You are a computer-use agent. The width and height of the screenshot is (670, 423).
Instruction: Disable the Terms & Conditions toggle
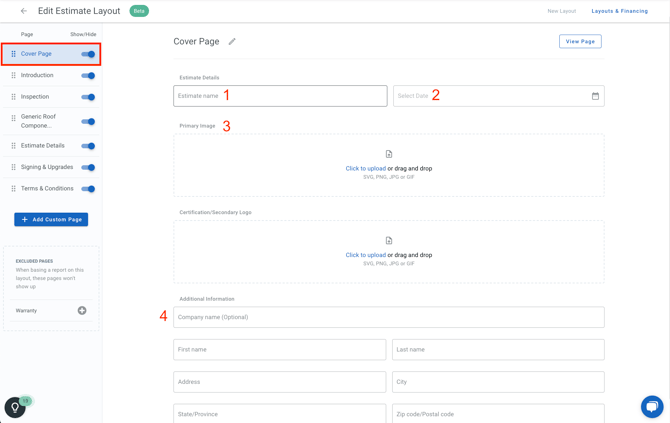pyautogui.click(x=88, y=189)
